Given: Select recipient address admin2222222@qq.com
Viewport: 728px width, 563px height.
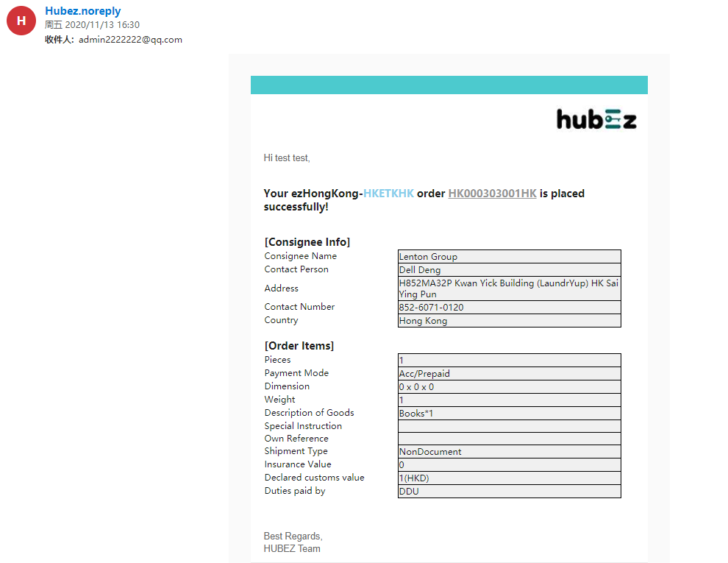Looking at the screenshot, I should coord(130,40).
